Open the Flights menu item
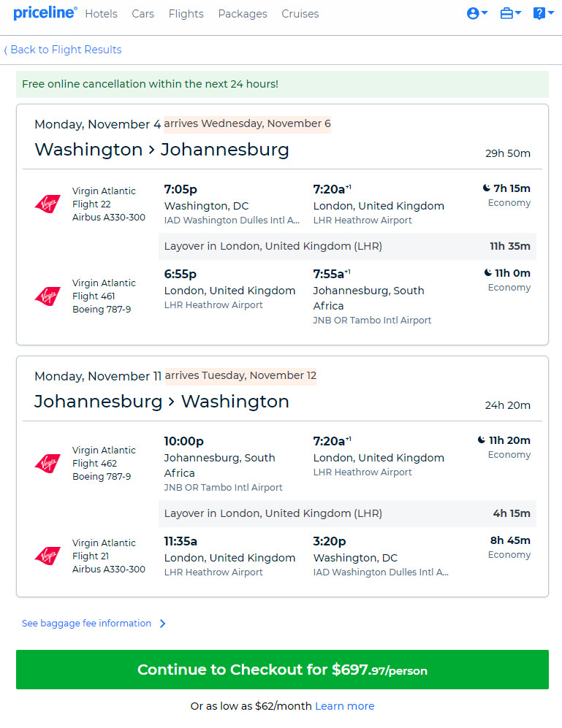The image size is (562, 728). [x=186, y=14]
